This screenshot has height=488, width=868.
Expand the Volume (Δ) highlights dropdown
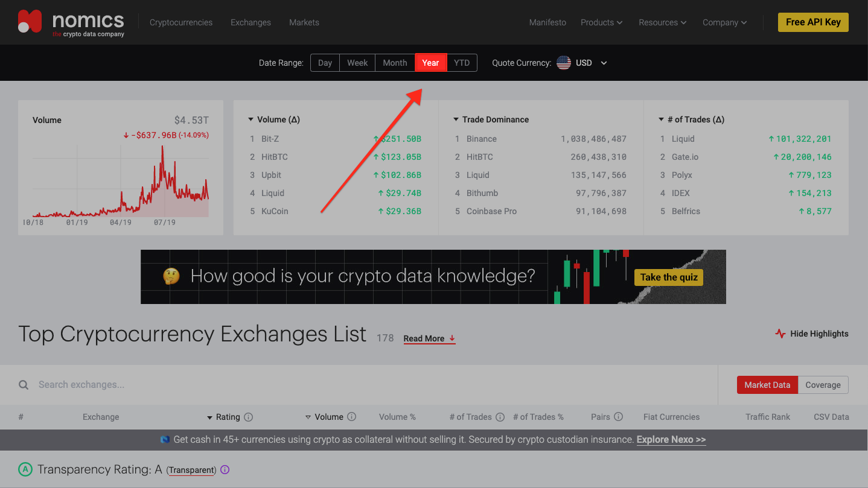pos(274,119)
